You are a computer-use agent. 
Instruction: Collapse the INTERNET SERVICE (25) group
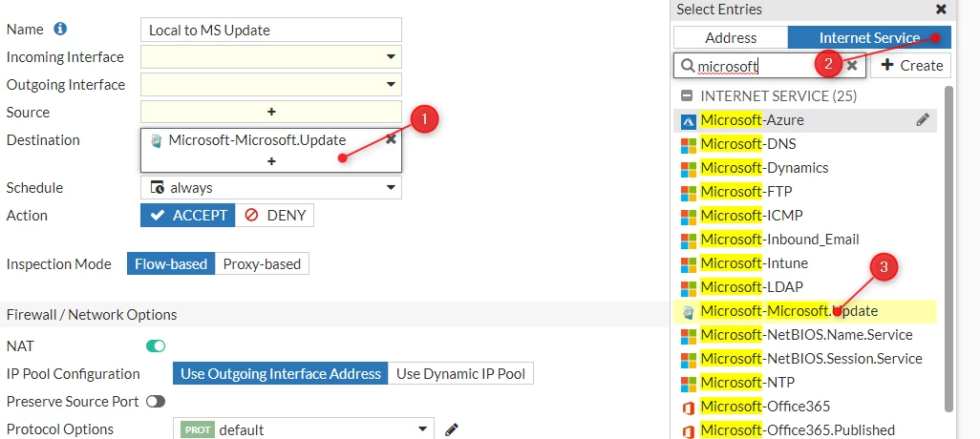[x=687, y=96]
